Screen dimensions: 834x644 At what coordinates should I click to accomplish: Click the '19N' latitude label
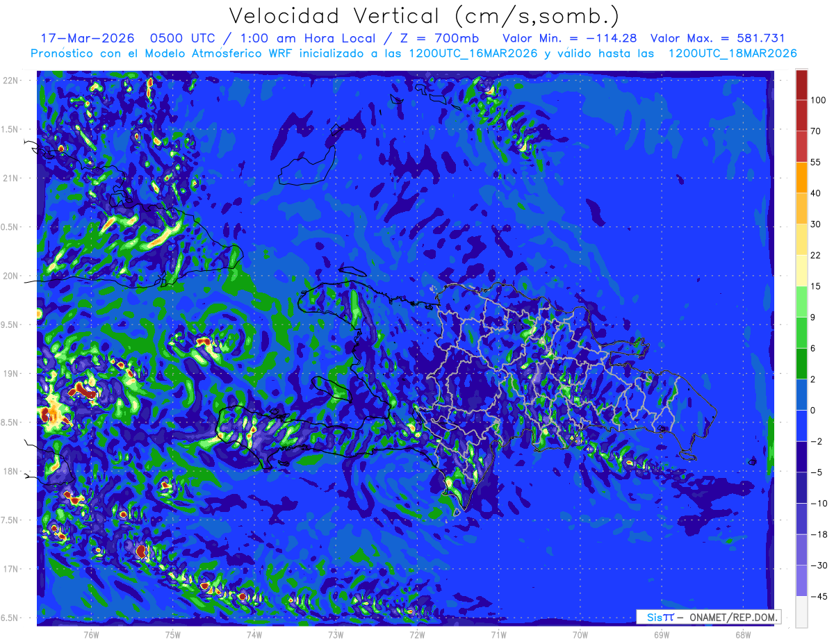tap(12, 374)
